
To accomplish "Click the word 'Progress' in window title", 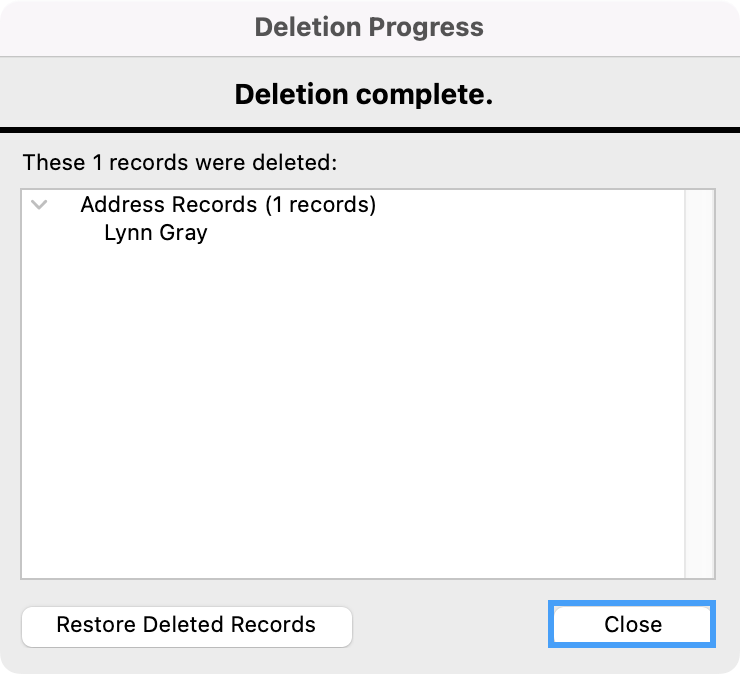I will tap(426, 27).
